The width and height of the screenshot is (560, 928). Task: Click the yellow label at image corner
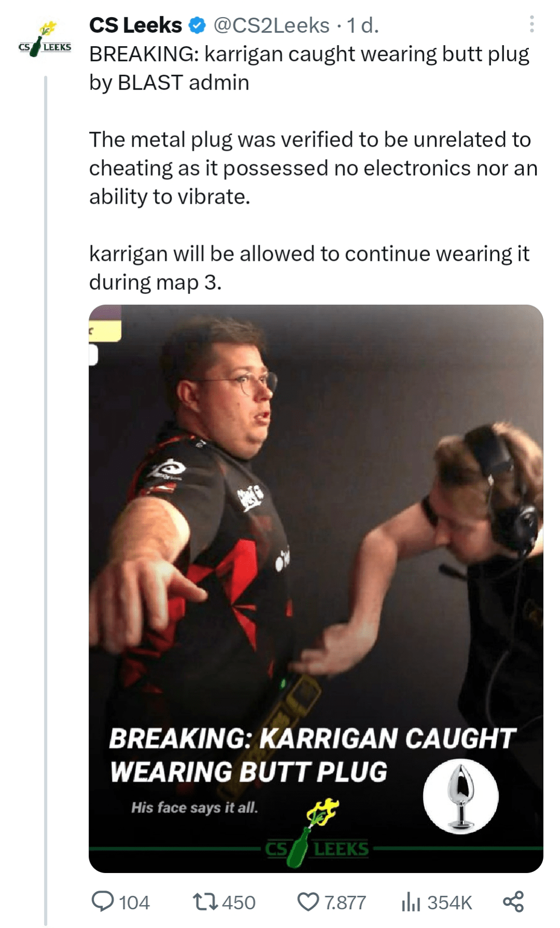[x=105, y=330]
